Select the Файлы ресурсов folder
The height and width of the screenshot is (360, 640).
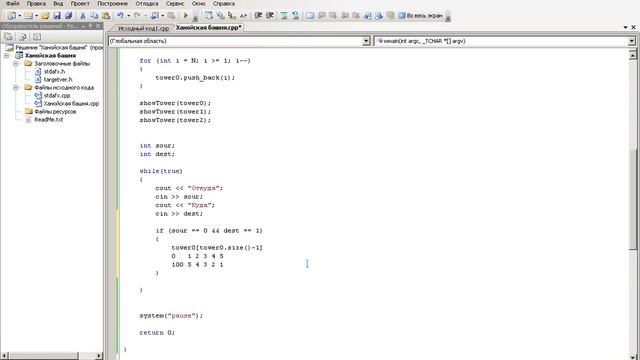pyautogui.click(x=55, y=111)
